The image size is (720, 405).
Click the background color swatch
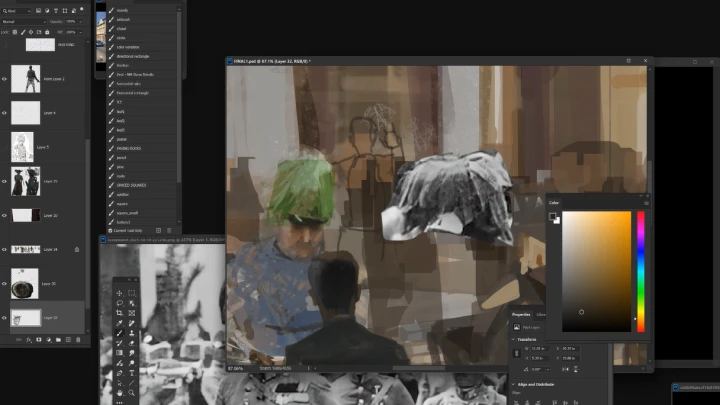click(x=557, y=221)
